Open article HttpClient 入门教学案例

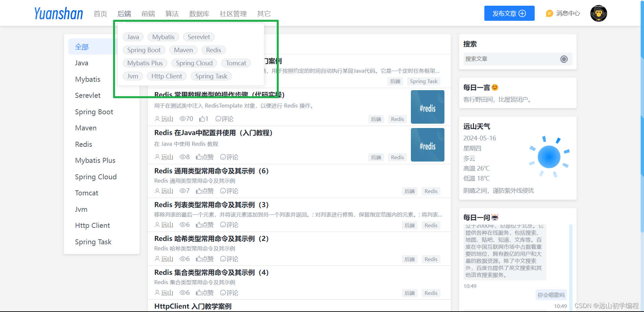click(193, 306)
